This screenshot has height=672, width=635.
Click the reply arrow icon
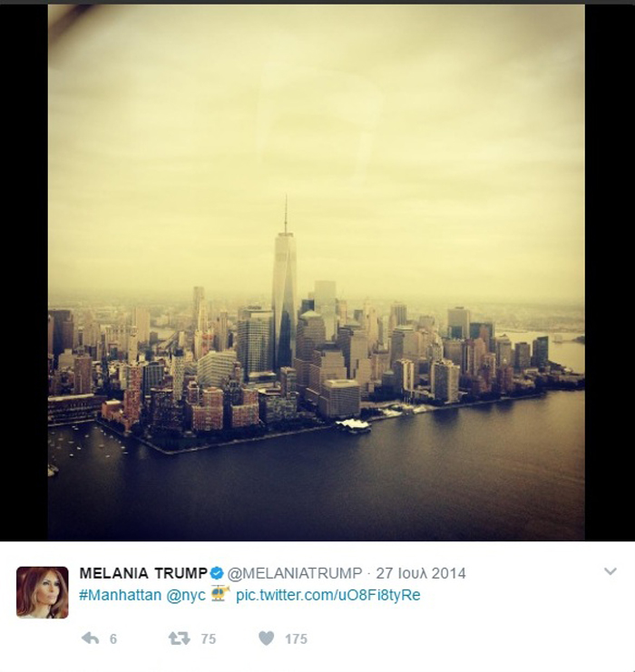90,638
